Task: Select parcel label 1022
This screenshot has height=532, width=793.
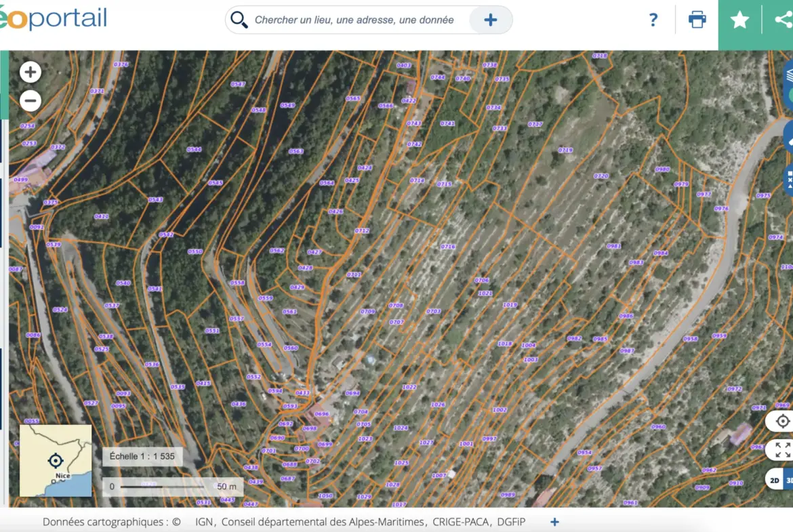Action: pyautogui.click(x=409, y=387)
